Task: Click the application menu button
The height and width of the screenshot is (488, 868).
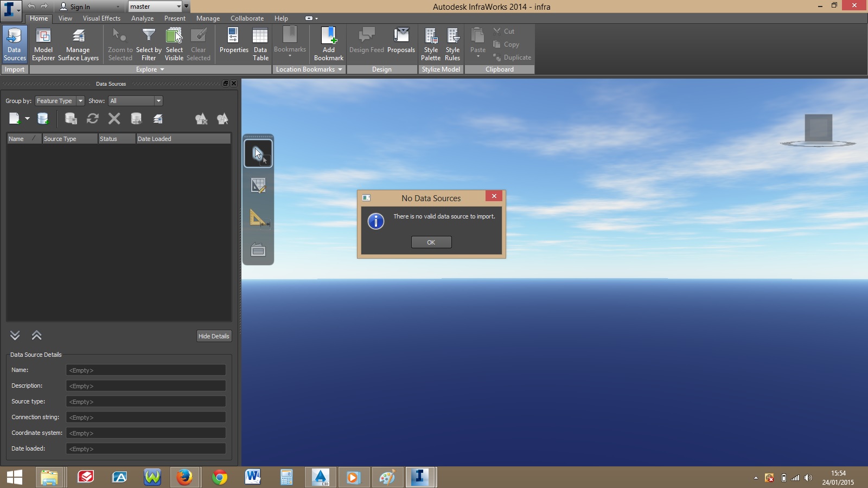Action: coord(11,10)
